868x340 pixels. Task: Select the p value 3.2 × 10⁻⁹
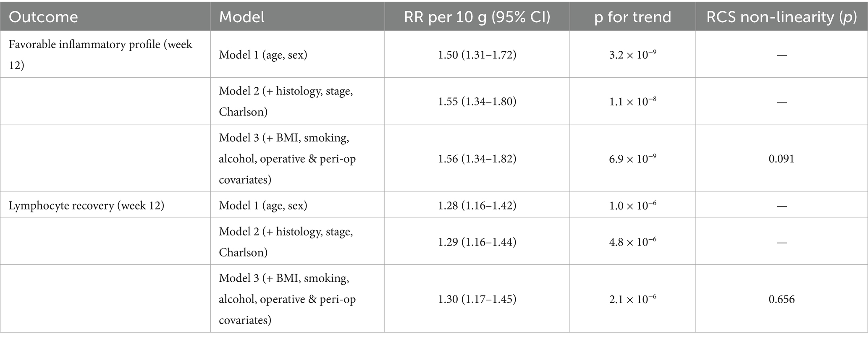click(632, 55)
